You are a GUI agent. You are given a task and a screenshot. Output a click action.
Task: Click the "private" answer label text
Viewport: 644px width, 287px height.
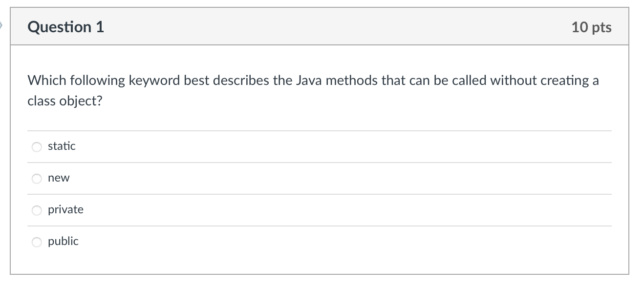[65, 210]
